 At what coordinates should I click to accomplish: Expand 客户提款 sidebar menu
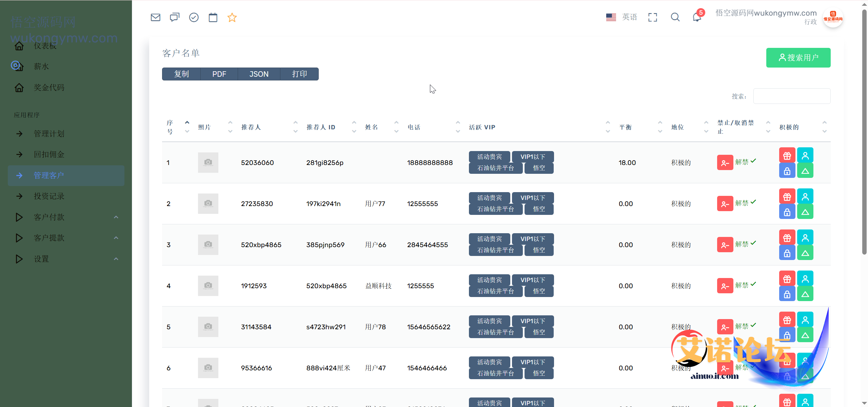tap(66, 238)
